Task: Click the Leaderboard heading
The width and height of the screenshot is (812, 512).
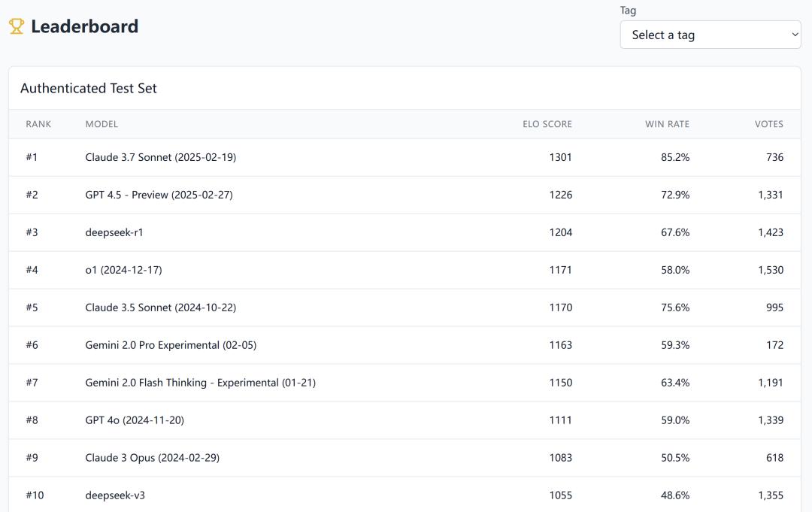Action: tap(84, 26)
